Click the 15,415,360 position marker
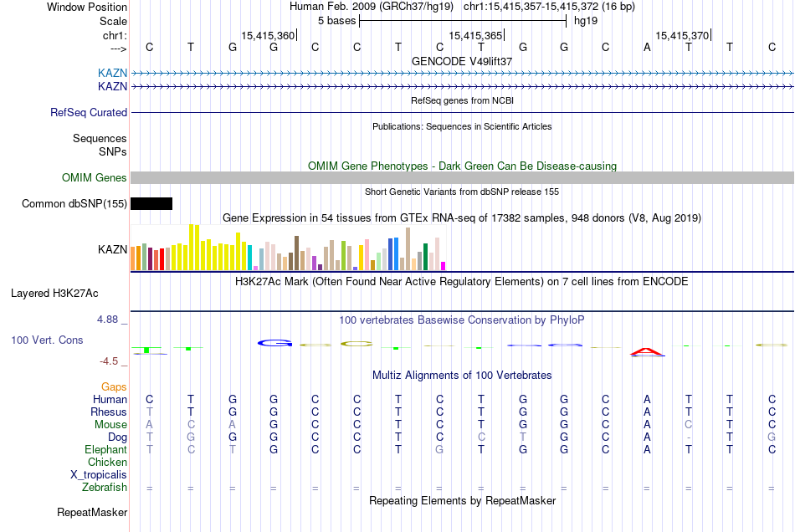The height and width of the screenshot is (532, 795). point(268,35)
